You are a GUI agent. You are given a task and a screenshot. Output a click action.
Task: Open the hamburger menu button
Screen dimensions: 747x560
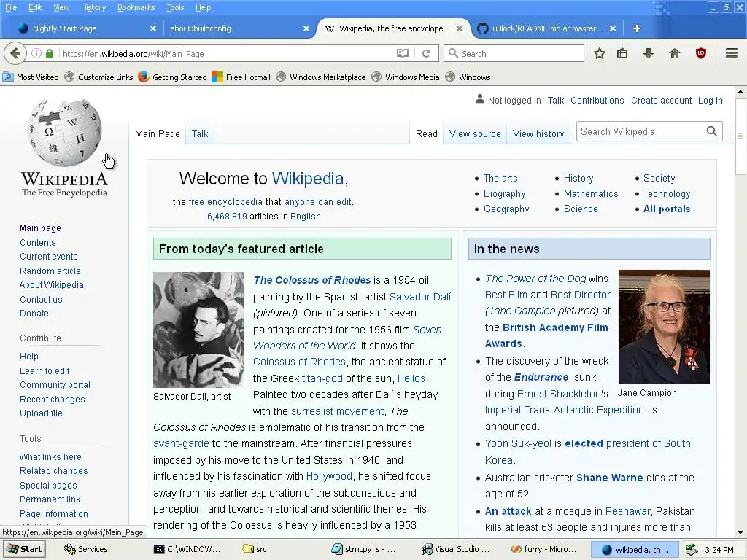(x=732, y=52)
